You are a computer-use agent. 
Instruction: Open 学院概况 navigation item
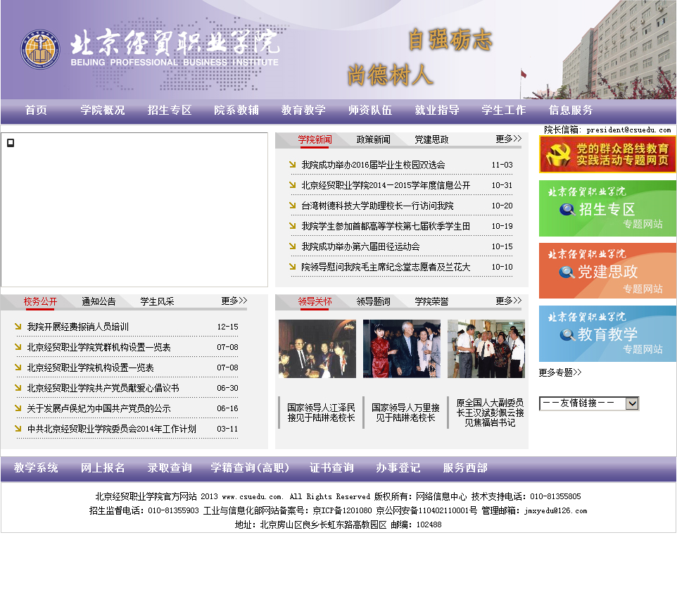103,110
